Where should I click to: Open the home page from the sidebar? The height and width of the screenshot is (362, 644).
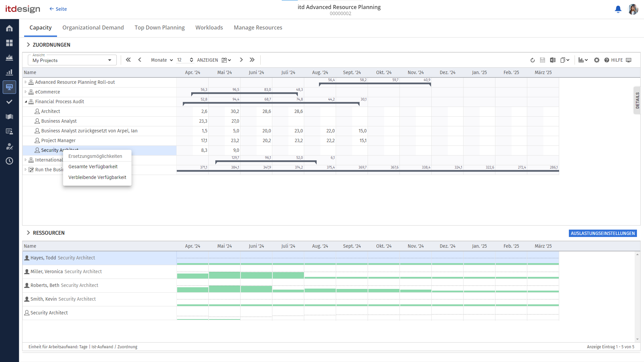click(9, 28)
